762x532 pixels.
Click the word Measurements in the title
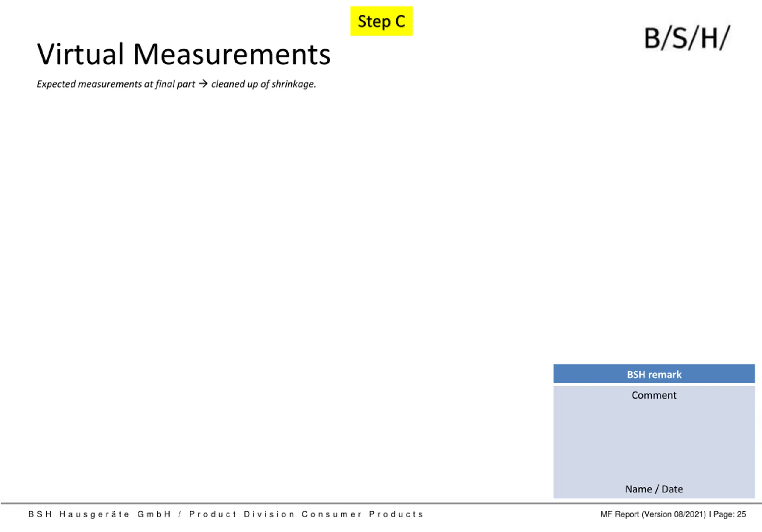tap(232, 54)
